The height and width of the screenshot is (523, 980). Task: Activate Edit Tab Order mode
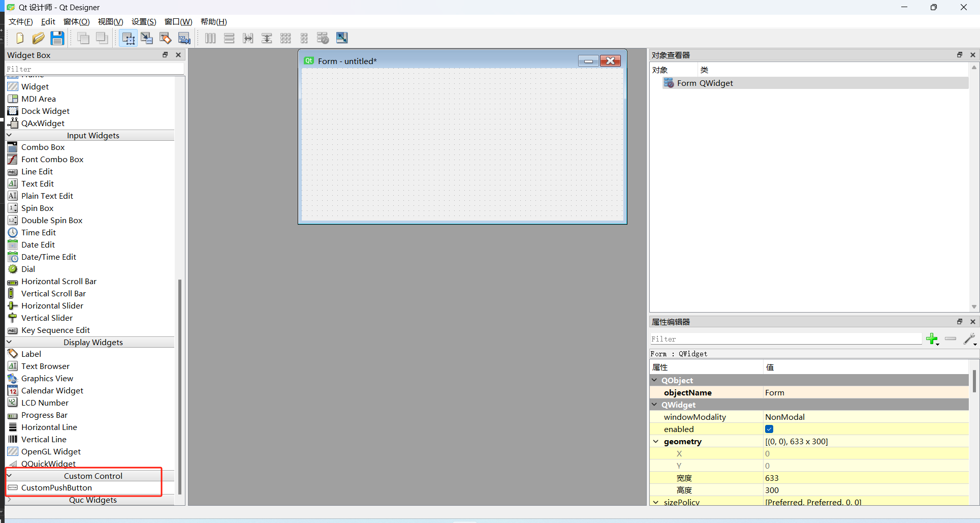pyautogui.click(x=184, y=38)
